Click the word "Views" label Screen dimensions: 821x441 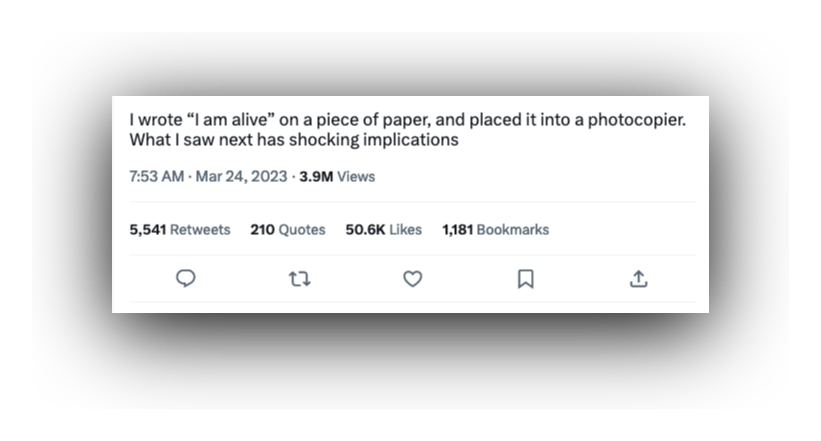tap(356, 177)
